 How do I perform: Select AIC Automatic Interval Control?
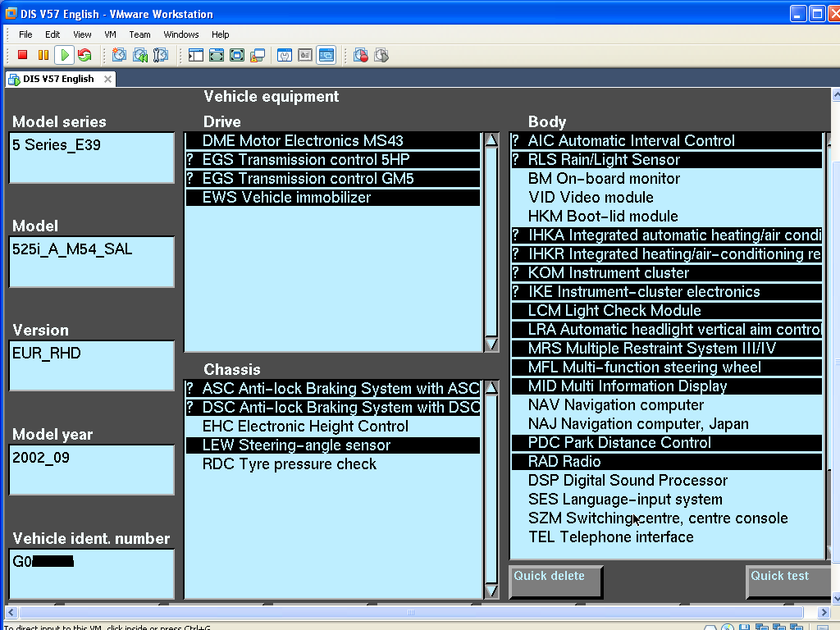pyautogui.click(x=666, y=141)
